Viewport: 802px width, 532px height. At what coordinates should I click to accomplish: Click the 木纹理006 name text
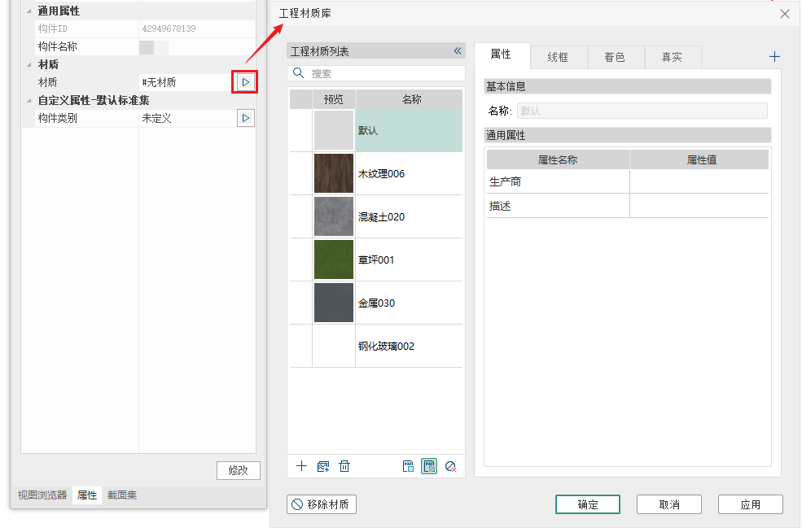click(381, 174)
